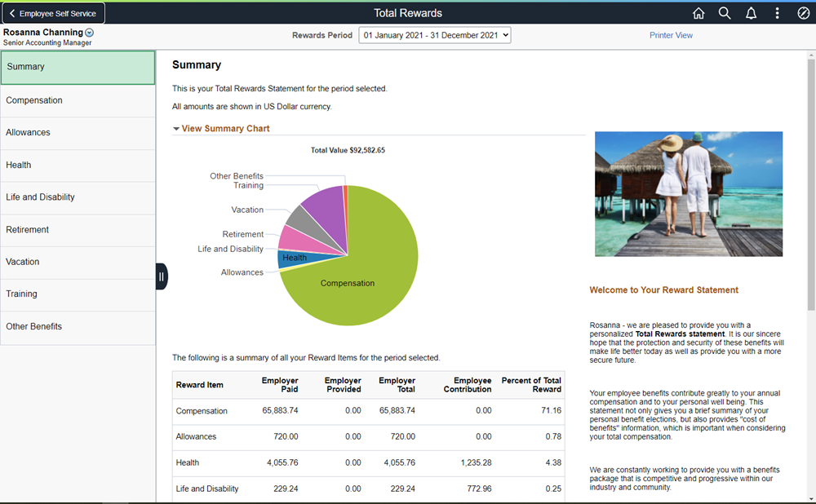The image size is (816, 504).
Task: Open Life and Disability sidebar item
Action: point(78,197)
